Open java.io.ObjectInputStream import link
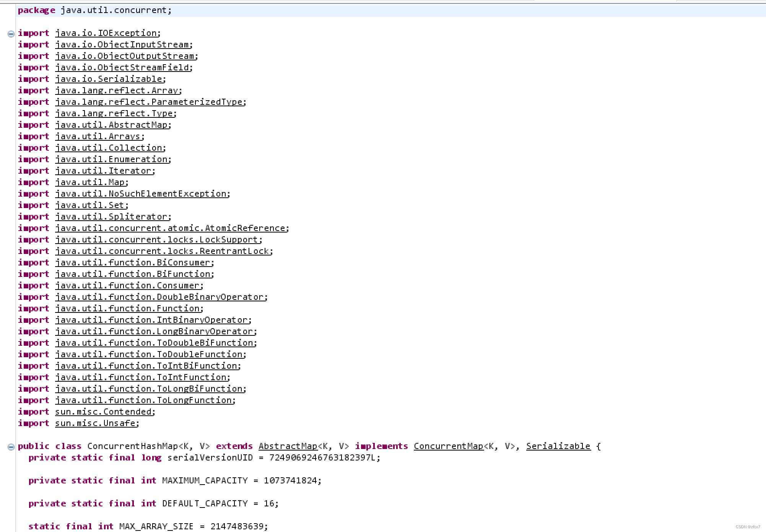Screen dimensions: 766x532 click(122, 45)
